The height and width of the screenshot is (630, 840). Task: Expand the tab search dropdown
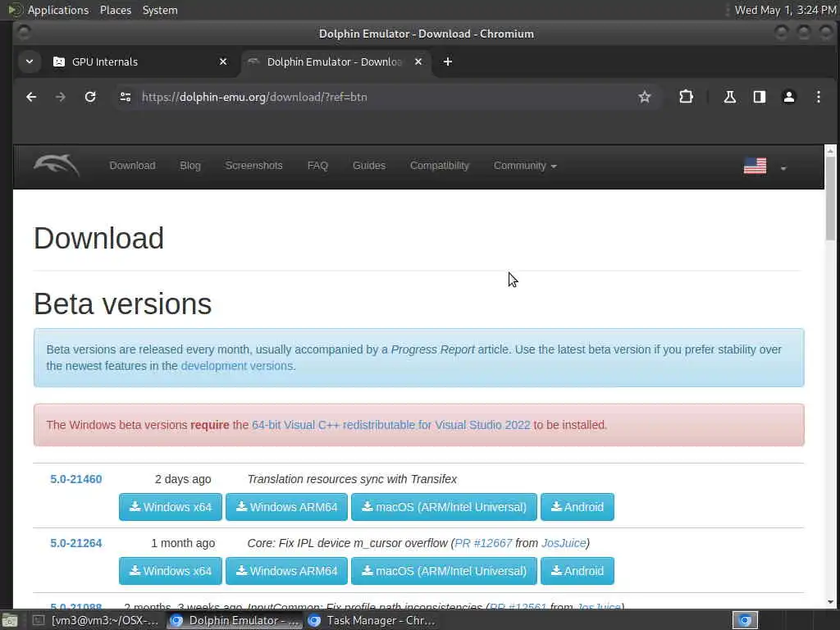pos(30,62)
